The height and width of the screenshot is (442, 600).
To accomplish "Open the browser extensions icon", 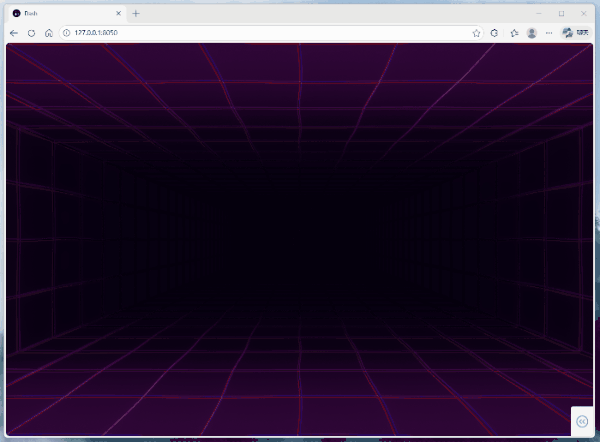I will 494,33.
